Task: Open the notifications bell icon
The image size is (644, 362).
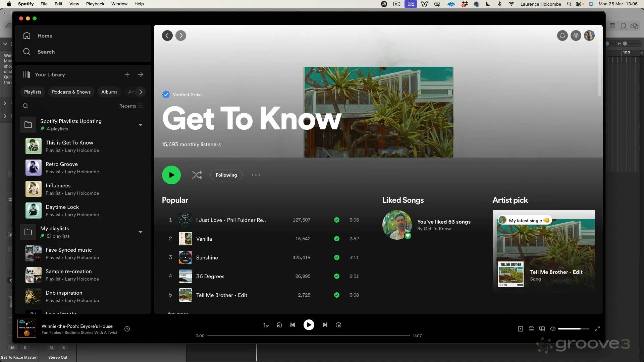Action: pos(562,36)
